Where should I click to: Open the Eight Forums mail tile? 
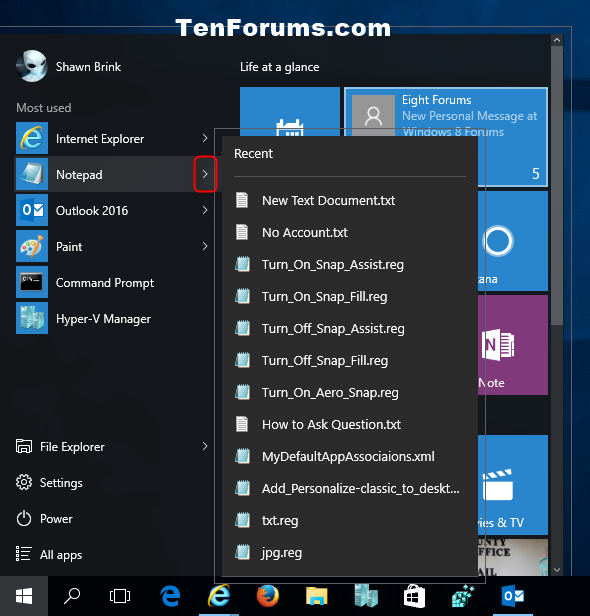(x=446, y=137)
